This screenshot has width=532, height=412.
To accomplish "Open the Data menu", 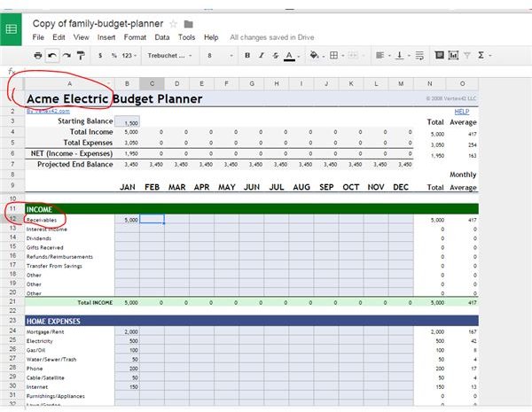I will 162,37.
